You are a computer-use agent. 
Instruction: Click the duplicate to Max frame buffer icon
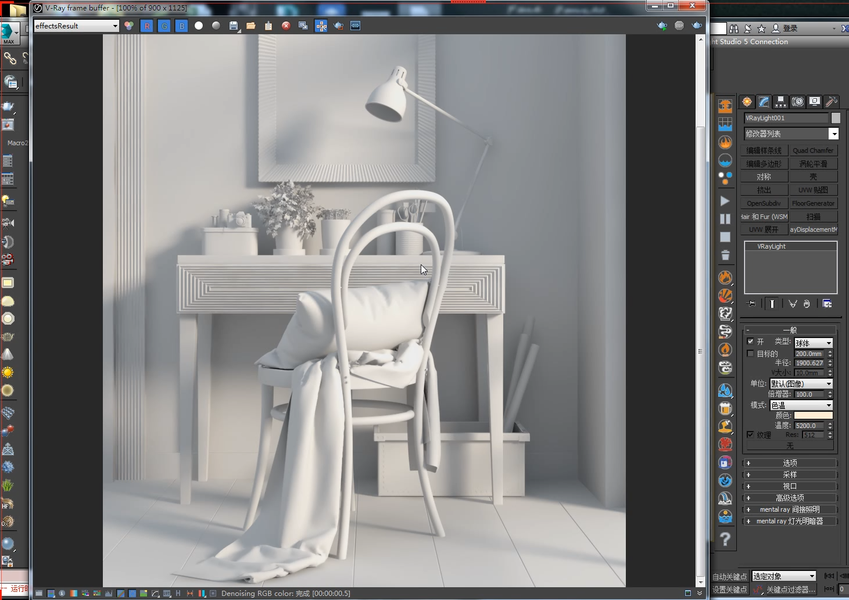(x=303, y=25)
